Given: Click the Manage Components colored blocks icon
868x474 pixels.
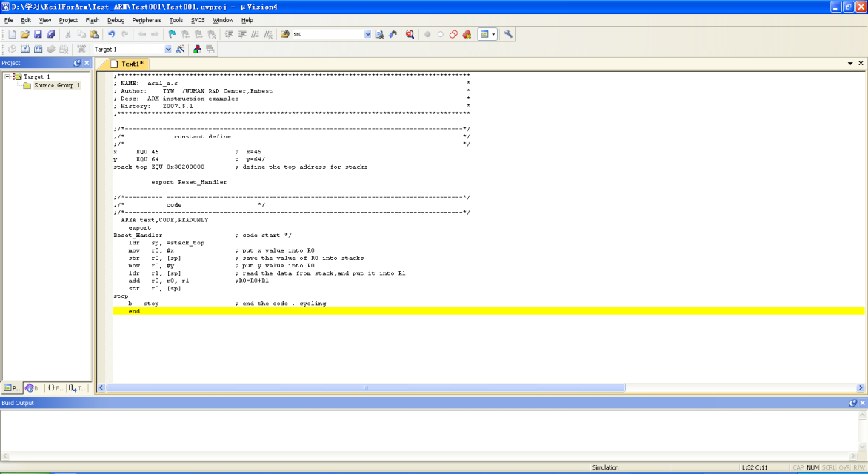Looking at the screenshot, I should [x=197, y=50].
